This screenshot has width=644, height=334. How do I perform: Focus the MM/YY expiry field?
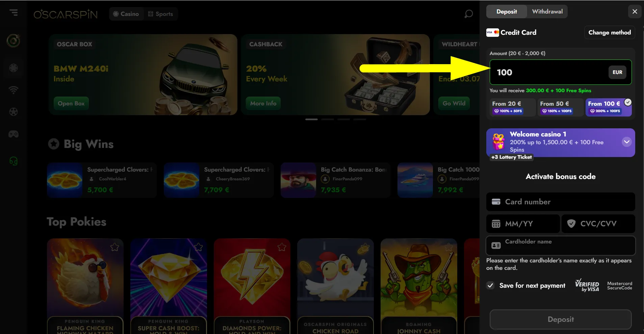(x=523, y=224)
